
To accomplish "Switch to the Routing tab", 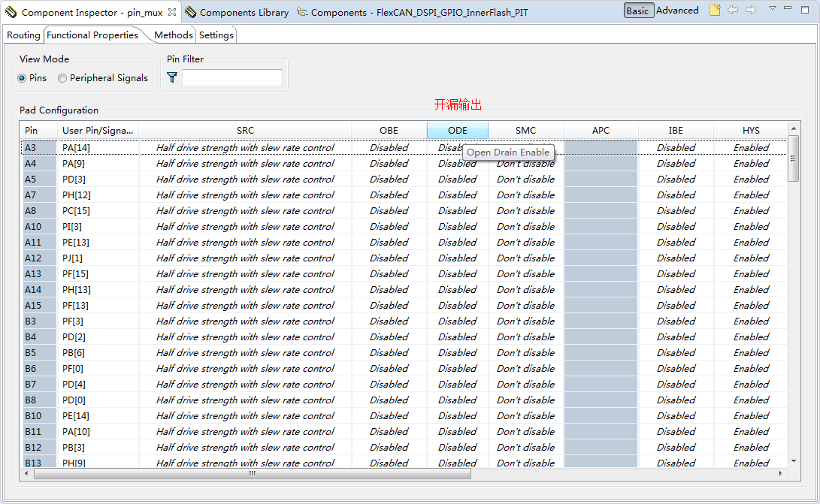I will pyautogui.click(x=23, y=35).
